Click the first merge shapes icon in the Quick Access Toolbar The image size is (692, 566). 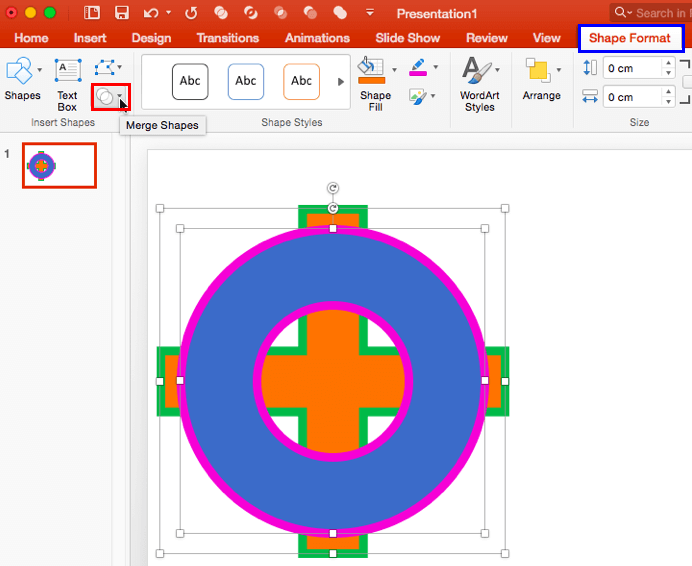coord(221,13)
